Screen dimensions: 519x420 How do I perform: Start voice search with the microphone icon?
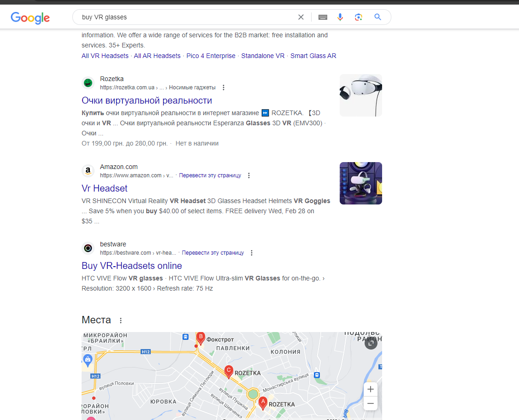pos(340,17)
